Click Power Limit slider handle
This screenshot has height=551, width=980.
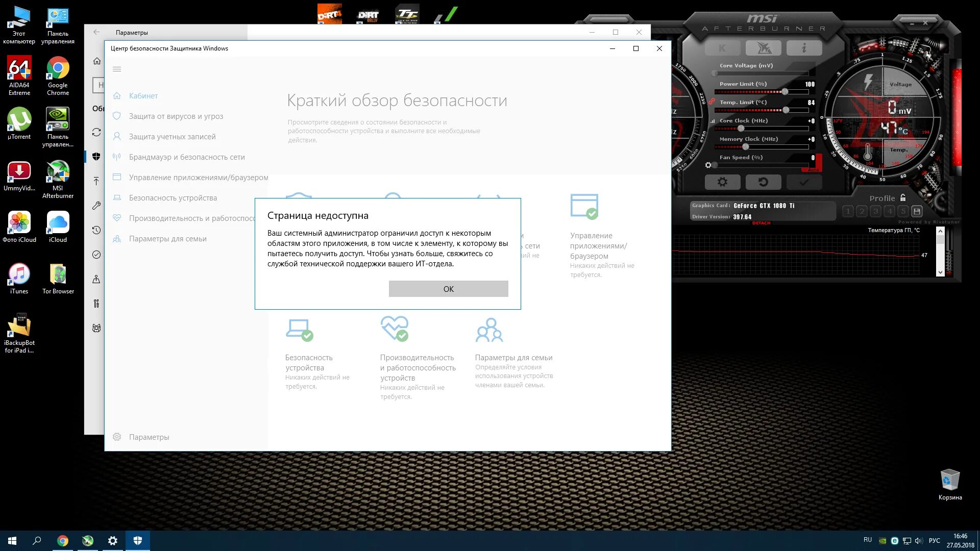(x=785, y=92)
